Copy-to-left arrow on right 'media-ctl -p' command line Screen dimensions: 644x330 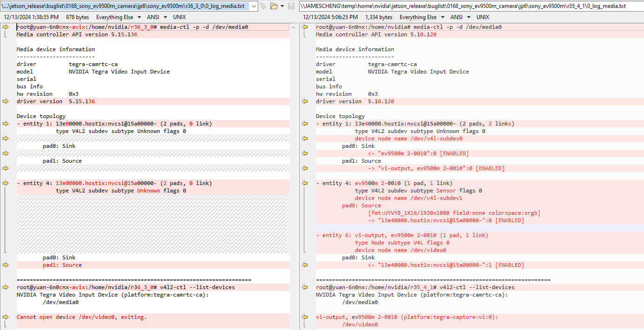point(305,27)
